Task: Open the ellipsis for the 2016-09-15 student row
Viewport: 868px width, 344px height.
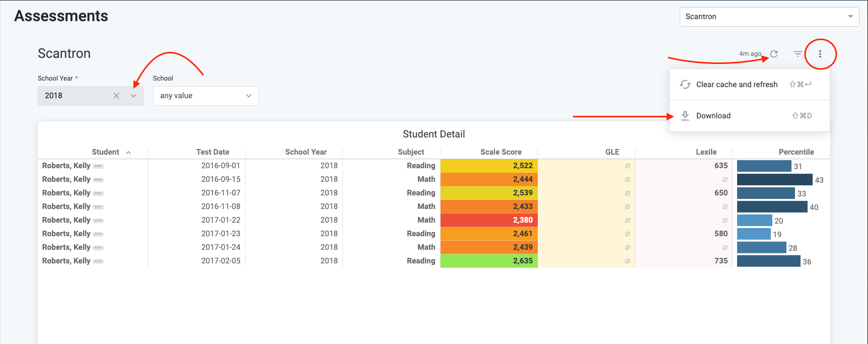Action: [98, 180]
